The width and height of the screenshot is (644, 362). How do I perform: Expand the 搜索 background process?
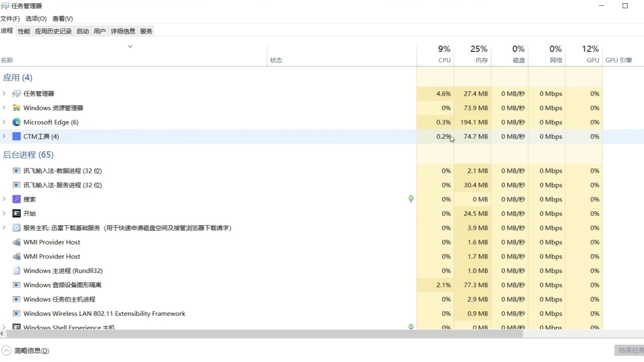pos(4,199)
